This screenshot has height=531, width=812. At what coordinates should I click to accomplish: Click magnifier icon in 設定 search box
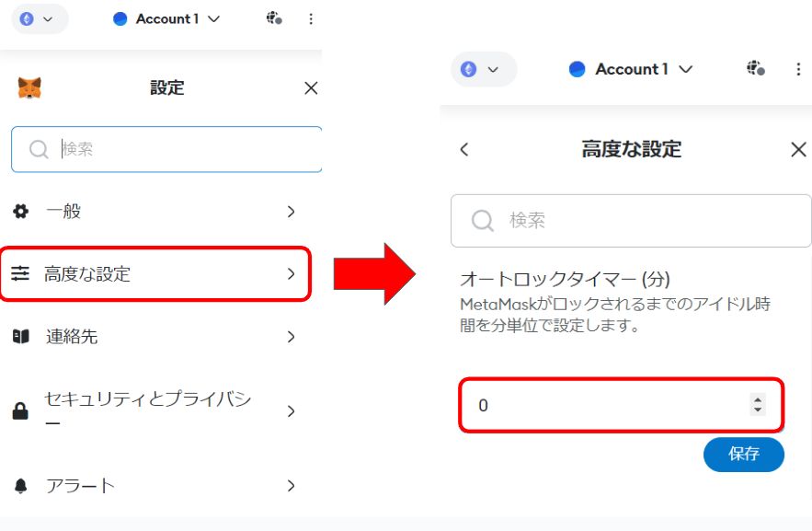point(39,149)
